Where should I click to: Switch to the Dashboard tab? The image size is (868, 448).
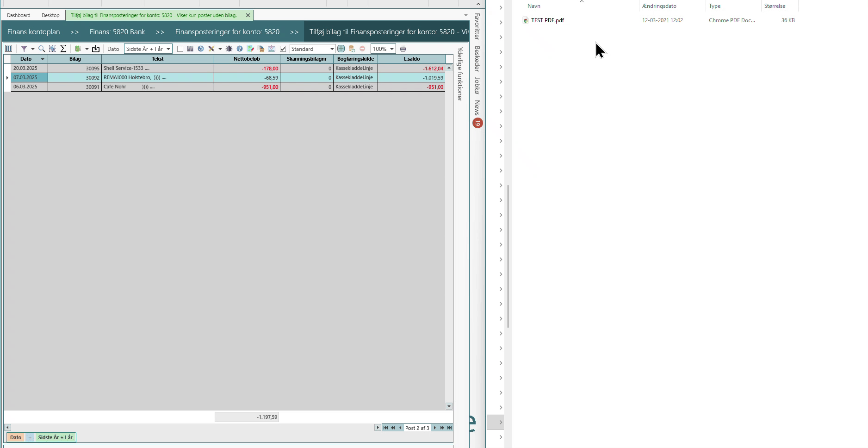(x=19, y=15)
